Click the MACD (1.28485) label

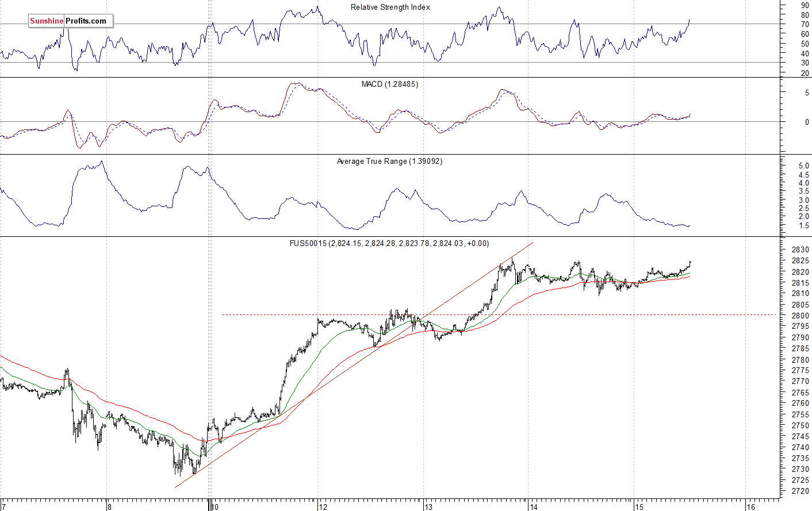click(390, 84)
